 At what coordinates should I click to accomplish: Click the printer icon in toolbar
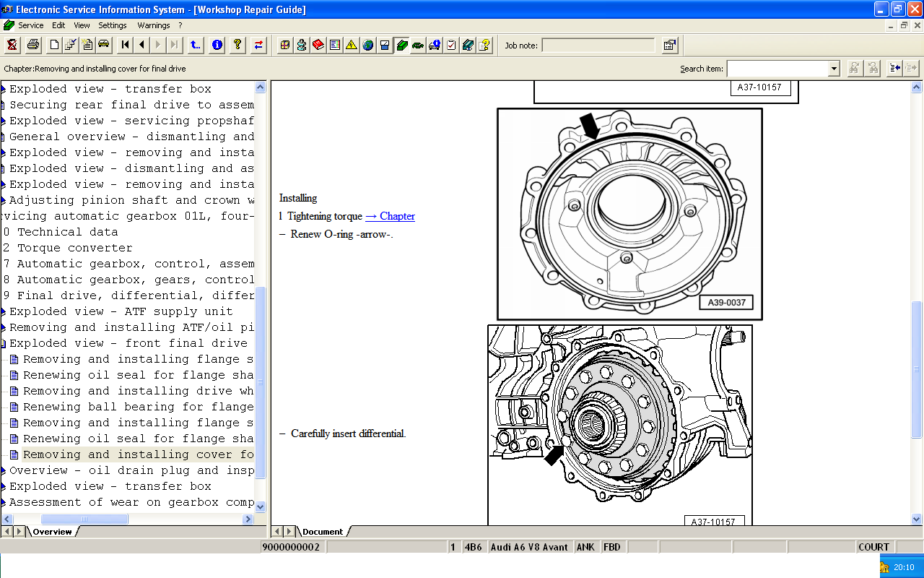tap(33, 46)
